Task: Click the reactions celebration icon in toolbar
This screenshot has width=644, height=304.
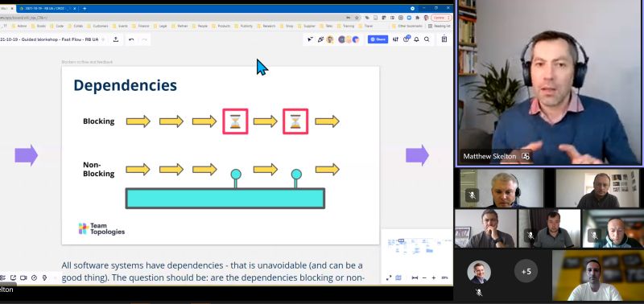Action: (320, 39)
